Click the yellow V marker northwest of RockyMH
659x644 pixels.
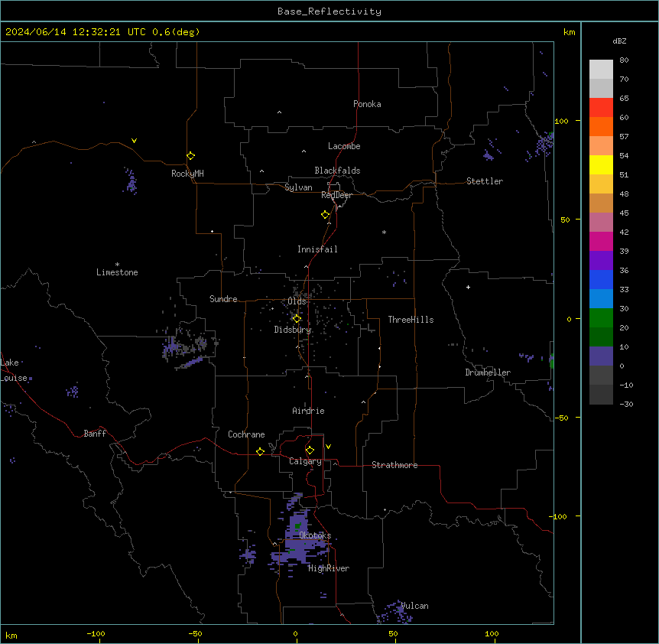coord(134,141)
